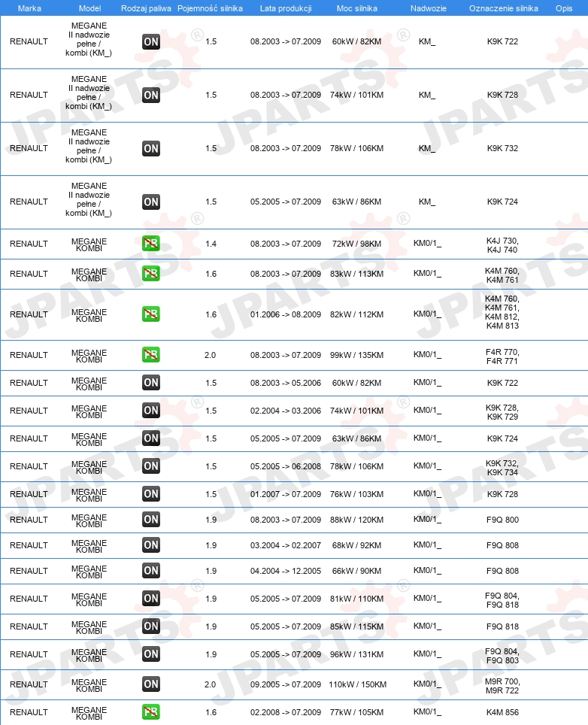Select the 01.2006 -> 08.2009 date range
Image resolution: width=588 pixels, height=725 pixels.
click(286, 314)
